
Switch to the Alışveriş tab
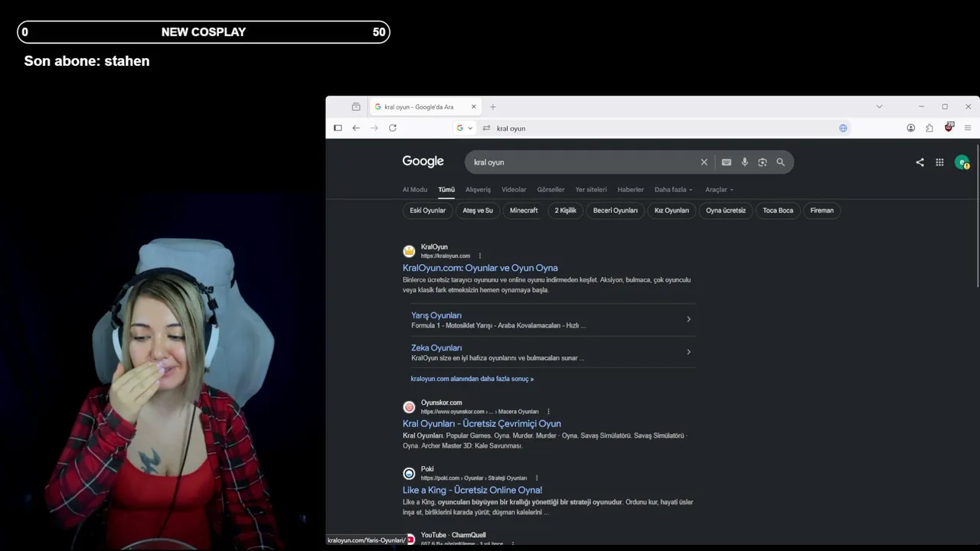(479, 190)
